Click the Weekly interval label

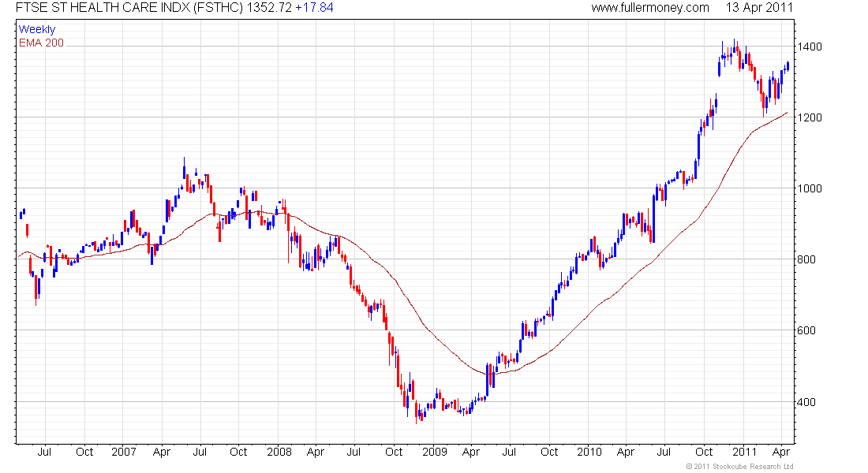[37, 29]
